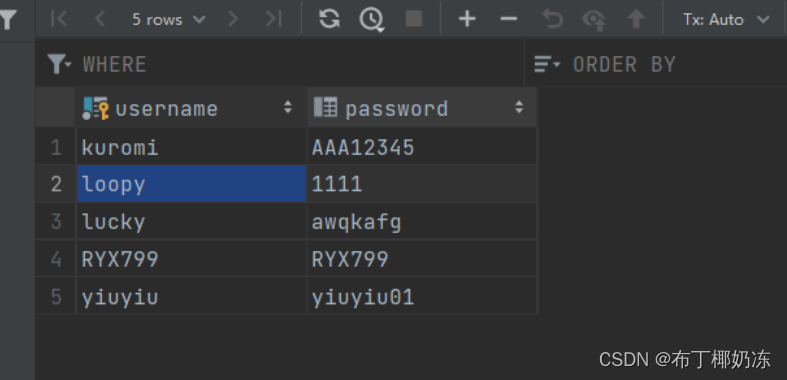Sort by the password column header
Image resolution: width=787 pixels, height=380 pixels.
pos(422,108)
